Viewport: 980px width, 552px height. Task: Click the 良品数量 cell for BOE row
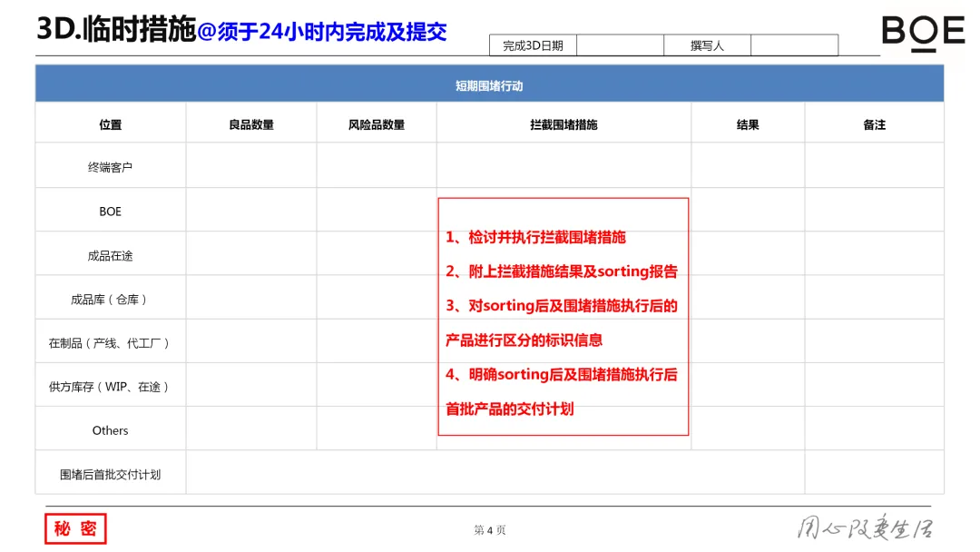(x=251, y=210)
